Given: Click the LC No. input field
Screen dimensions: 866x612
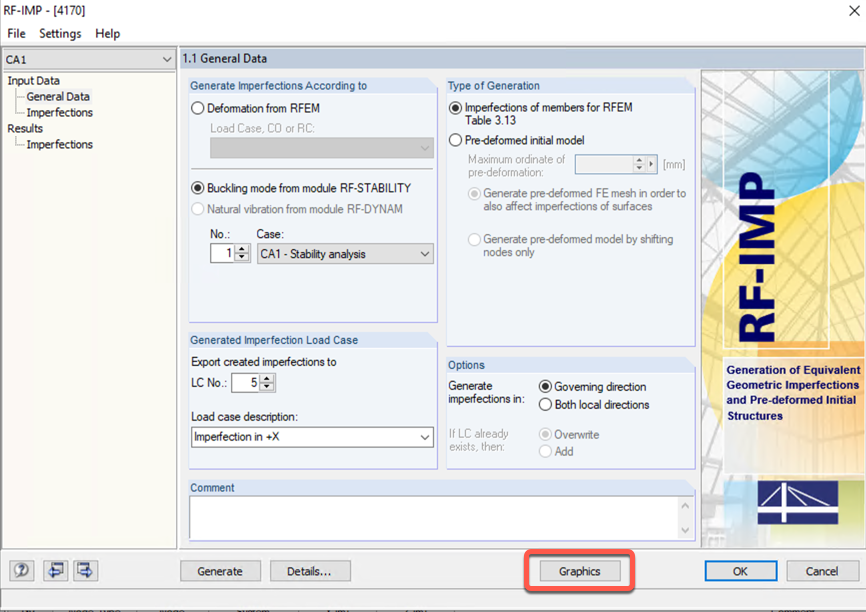Looking at the screenshot, I should 246,382.
